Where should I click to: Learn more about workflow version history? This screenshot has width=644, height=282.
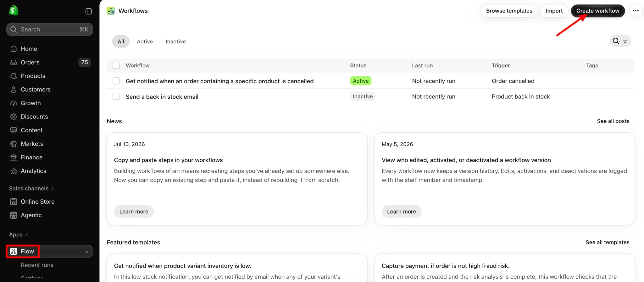(401, 212)
